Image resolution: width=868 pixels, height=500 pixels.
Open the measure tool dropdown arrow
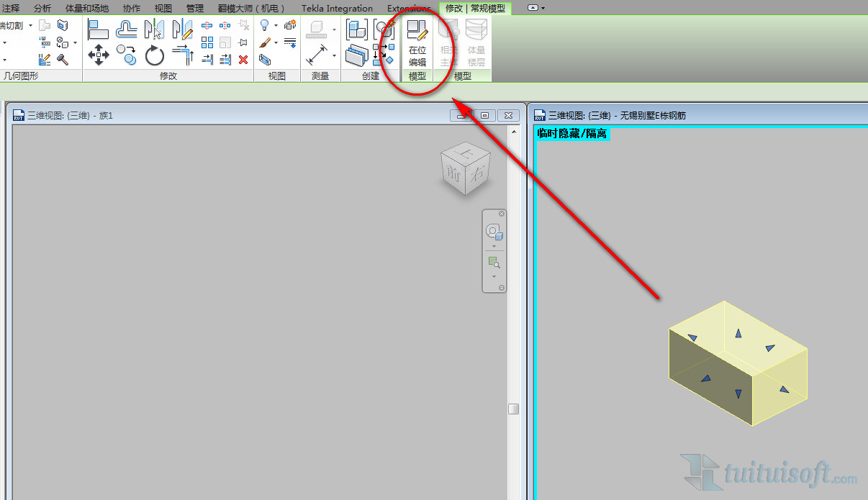(334, 56)
